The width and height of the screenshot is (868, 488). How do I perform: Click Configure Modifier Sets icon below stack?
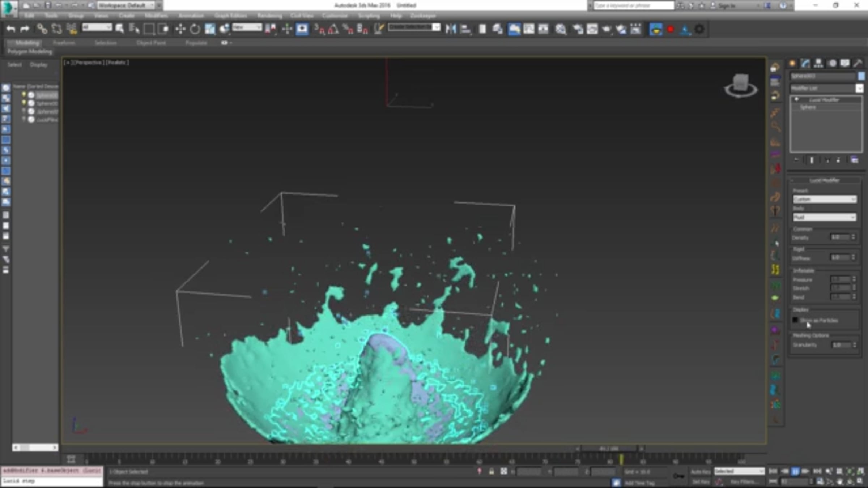point(854,160)
